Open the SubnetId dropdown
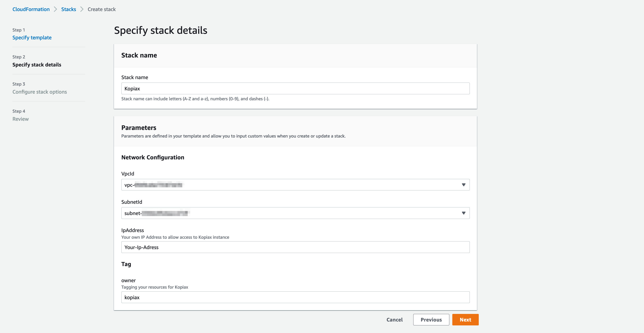 point(295,213)
